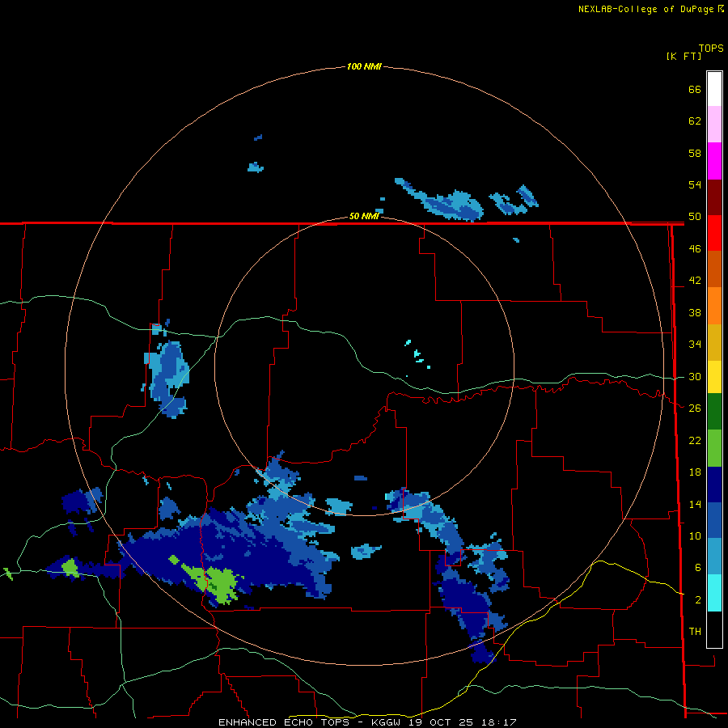Click the magenta swatch near 58 on the legend
The width and height of the screenshot is (728, 728).
click(714, 161)
